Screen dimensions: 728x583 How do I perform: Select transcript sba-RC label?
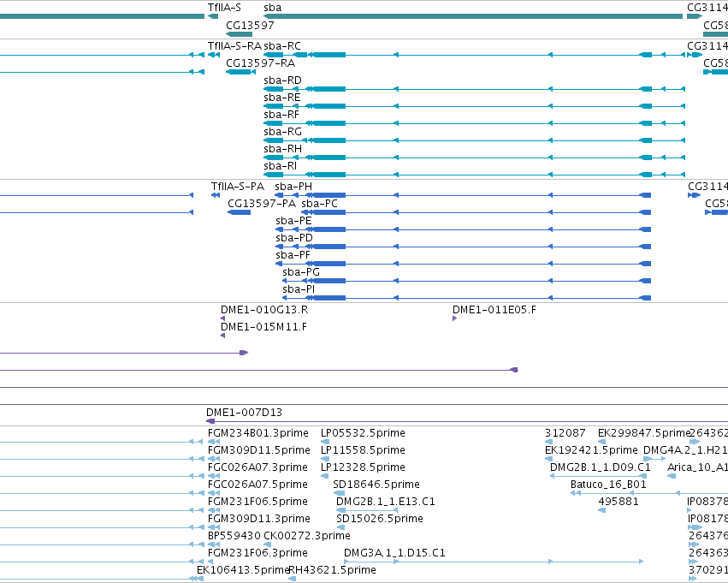[x=282, y=46]
